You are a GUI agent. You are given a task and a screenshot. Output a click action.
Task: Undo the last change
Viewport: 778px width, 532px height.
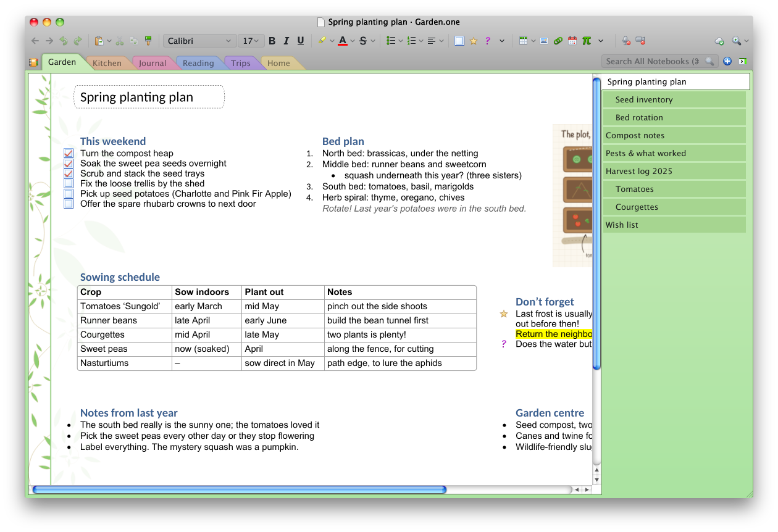[64, 41]
